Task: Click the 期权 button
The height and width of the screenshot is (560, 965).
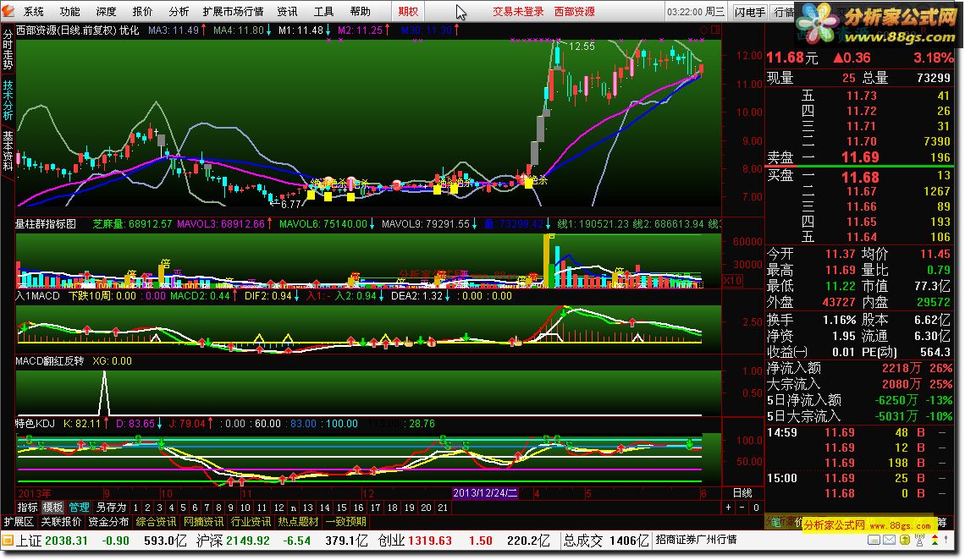Action: tap(407, 11)
